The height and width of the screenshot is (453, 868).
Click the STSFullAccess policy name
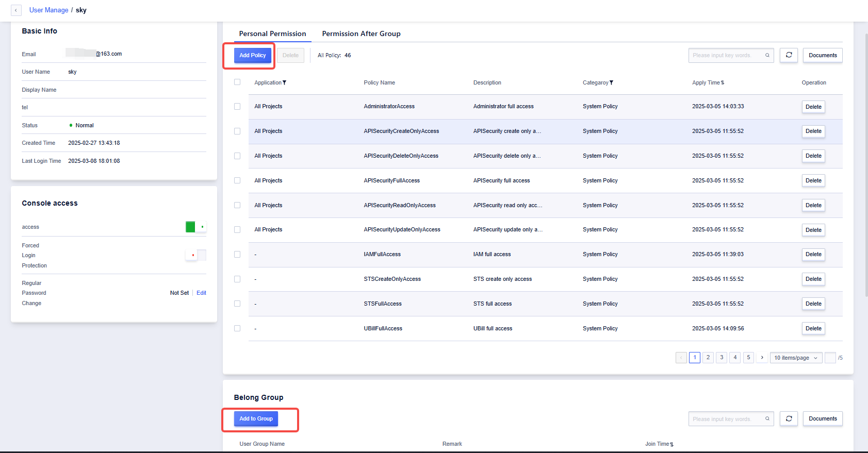(x=383, y=304)
